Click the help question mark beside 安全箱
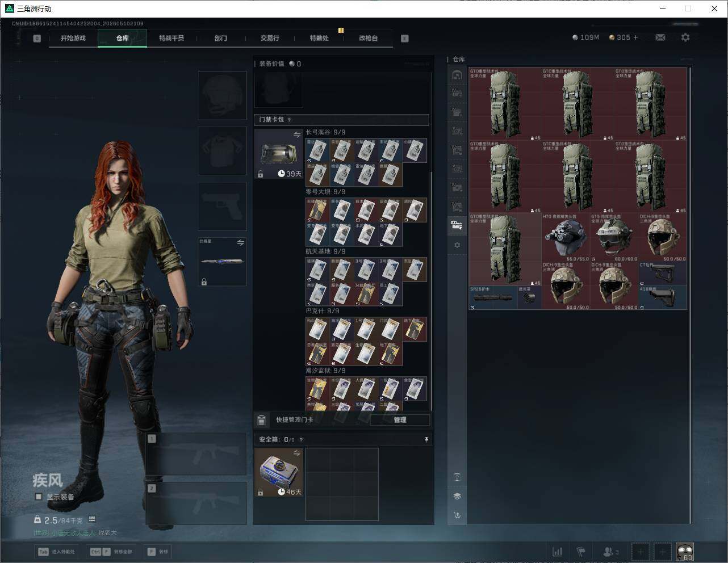 click(x=301, y=440)
